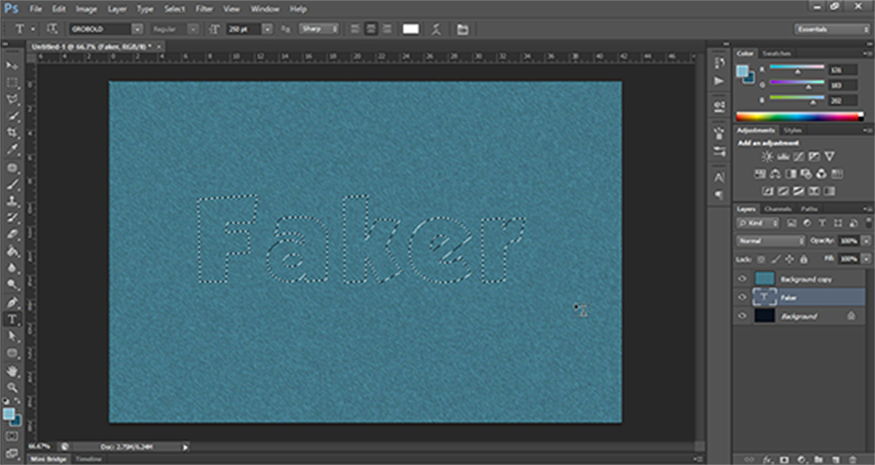This screenshot has height=465, width=875.
Task: Expand the Essentials workspace dropdown
Action: 831,29
